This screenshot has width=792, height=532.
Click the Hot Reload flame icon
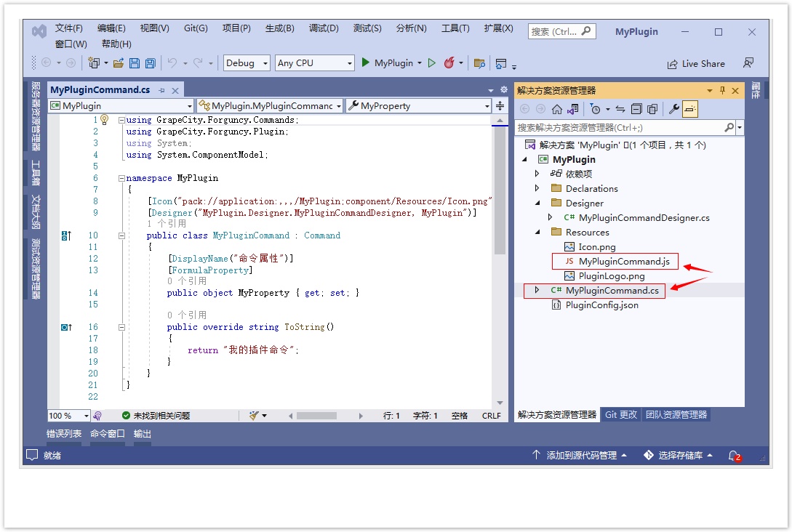449,63
